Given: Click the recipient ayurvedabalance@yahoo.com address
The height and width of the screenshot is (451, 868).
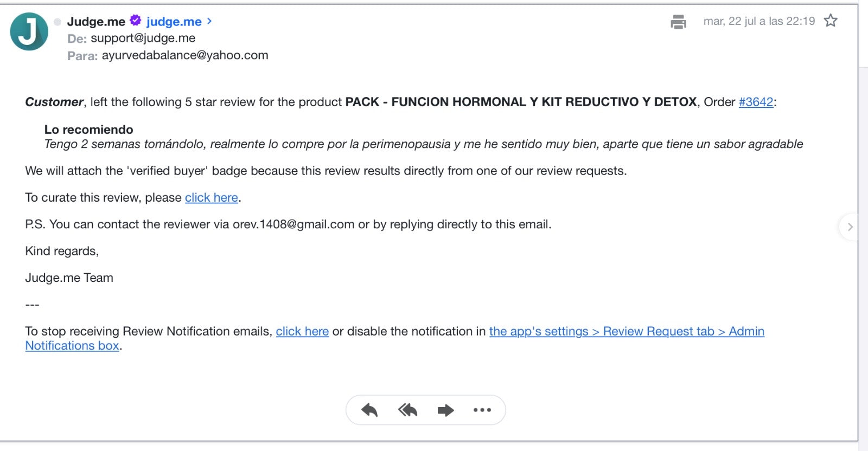Looking at the screenshot, I should (185, 55).
